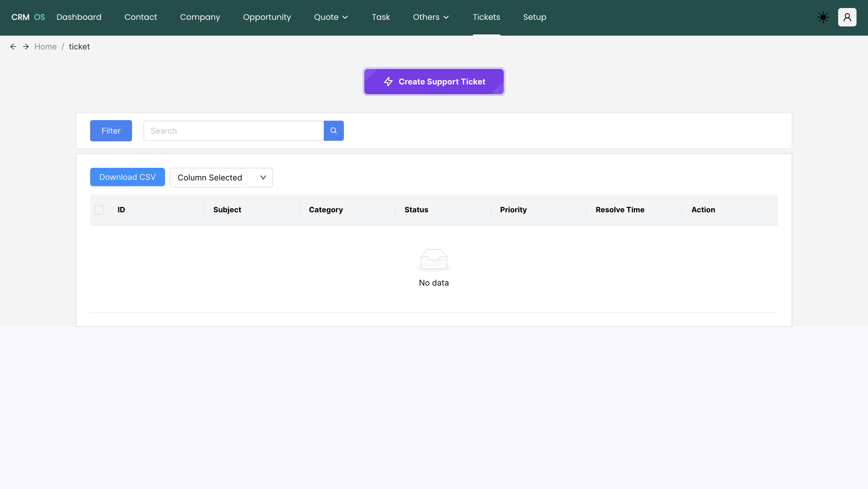Open the user profile avatar

(x=847, y=17)
